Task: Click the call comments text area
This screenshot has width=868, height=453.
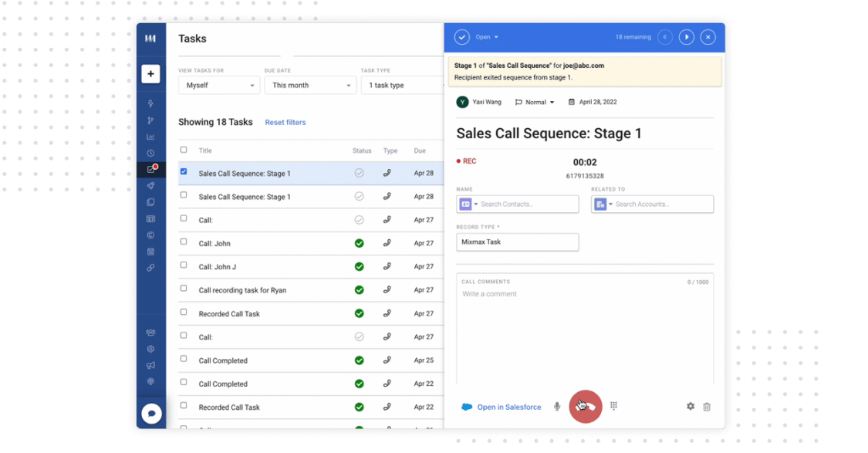Action: click(x=584, y=332)
